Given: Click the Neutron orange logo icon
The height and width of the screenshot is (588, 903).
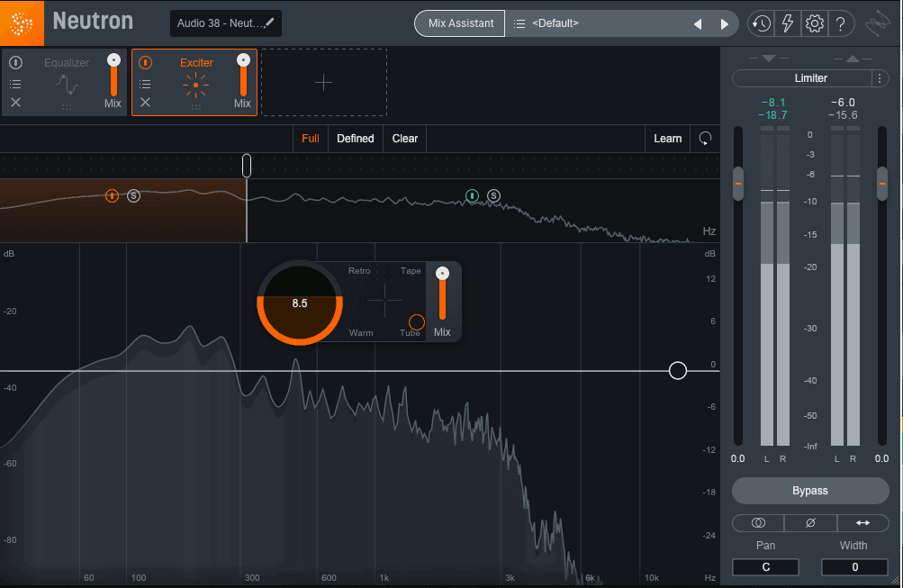Looking at the screenshot, I should click(22, 23).
